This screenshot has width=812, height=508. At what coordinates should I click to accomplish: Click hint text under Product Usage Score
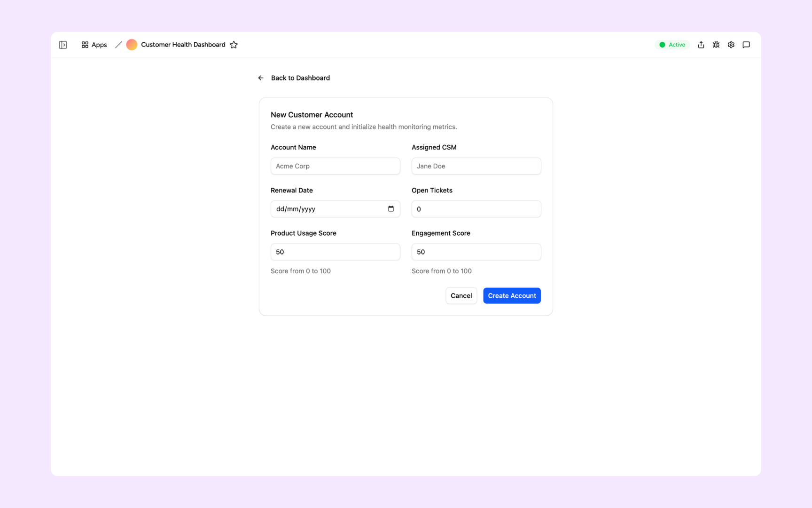click(300, 271)
